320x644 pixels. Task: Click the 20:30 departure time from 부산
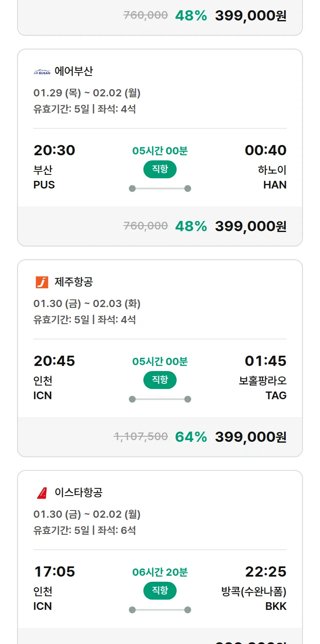point(54,150)
